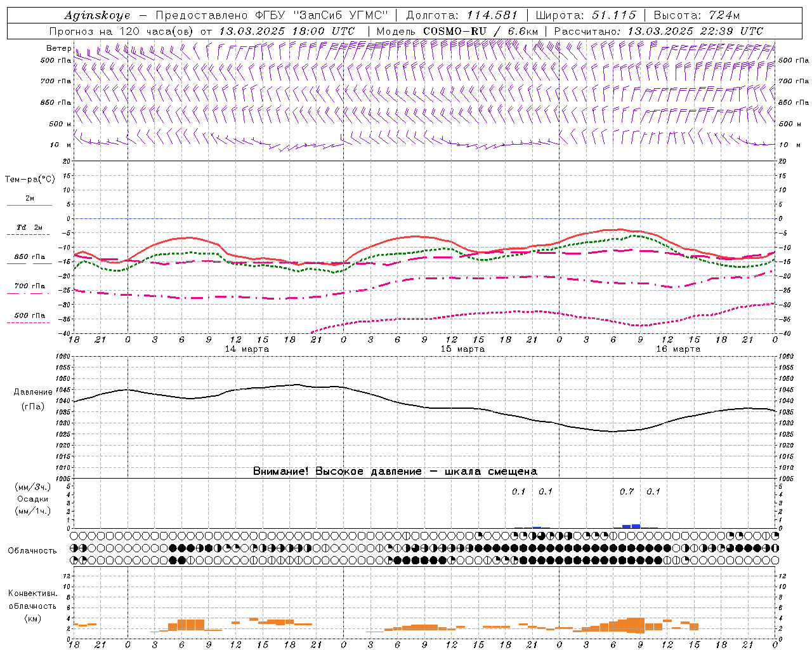Click the warning Внимание! Высокое давление — шкала смещена
812x650 pixels.
coord(395,472)
